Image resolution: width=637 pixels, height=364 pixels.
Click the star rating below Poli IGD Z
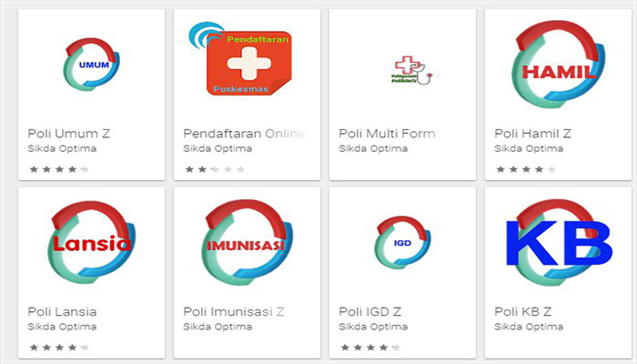click(370, 348)
